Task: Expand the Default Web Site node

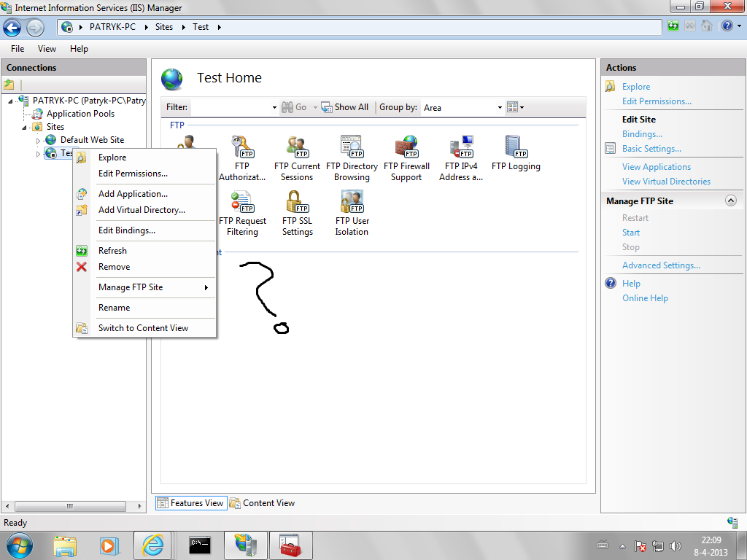Action: 38,141
